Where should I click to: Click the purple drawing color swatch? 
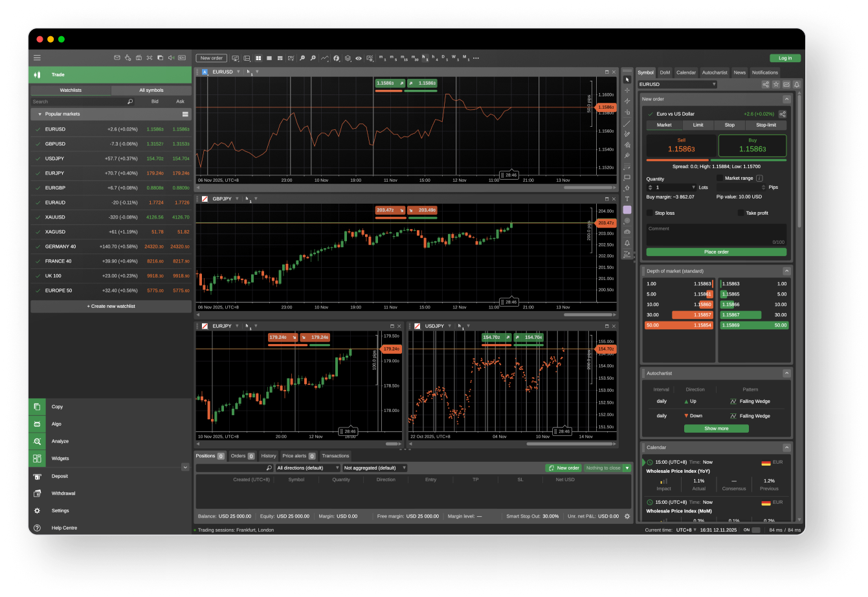tap(627, 210)
